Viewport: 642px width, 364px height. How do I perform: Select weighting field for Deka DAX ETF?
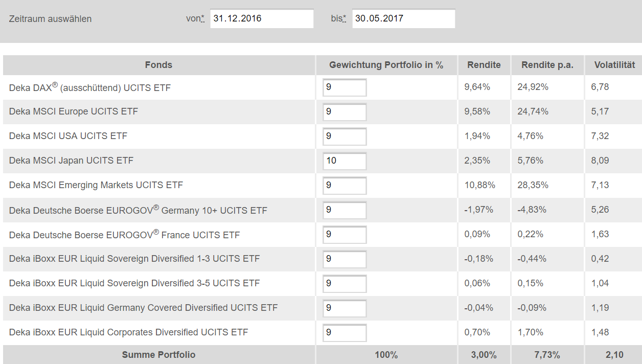tap(345, 87)
